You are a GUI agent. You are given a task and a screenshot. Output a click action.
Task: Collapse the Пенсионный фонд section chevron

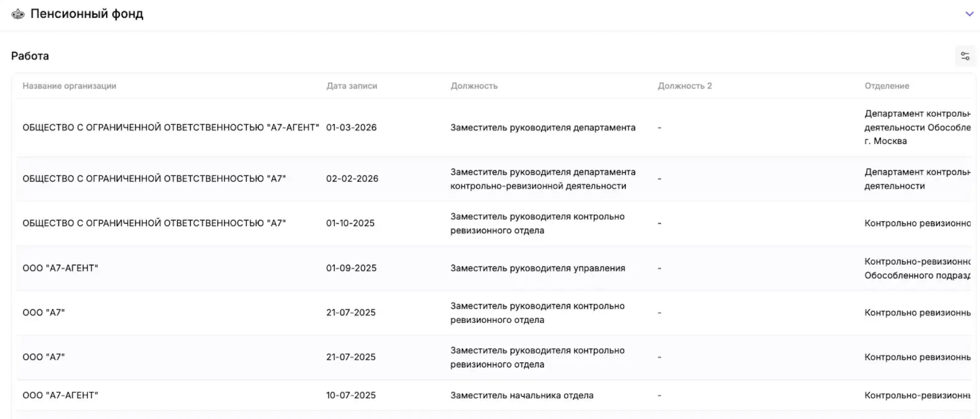[969, 14]
